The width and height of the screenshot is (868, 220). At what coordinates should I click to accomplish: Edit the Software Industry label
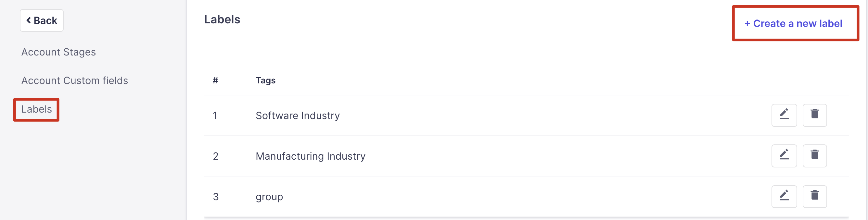pyautogui.click(x=784, y=115)
